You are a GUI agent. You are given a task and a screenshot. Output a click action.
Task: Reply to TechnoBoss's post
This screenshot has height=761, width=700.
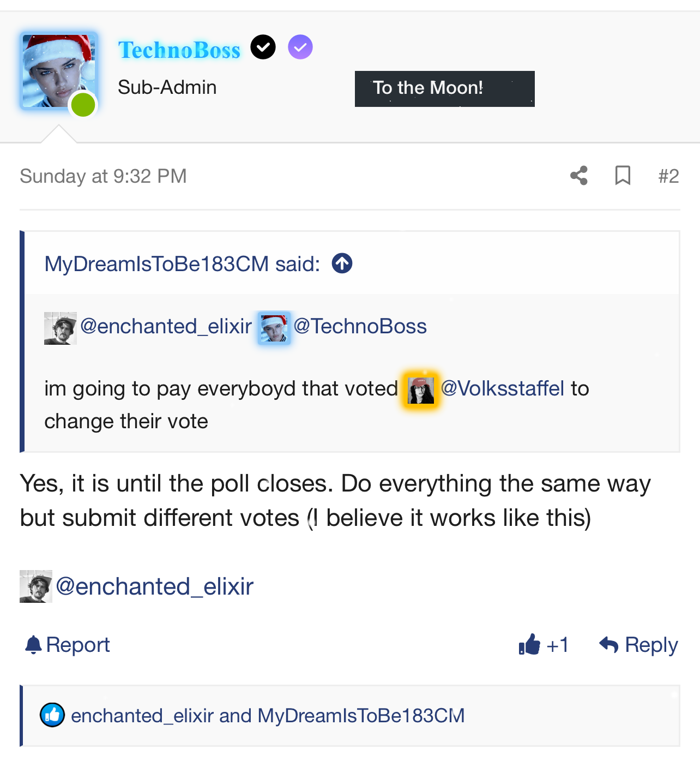638,645
